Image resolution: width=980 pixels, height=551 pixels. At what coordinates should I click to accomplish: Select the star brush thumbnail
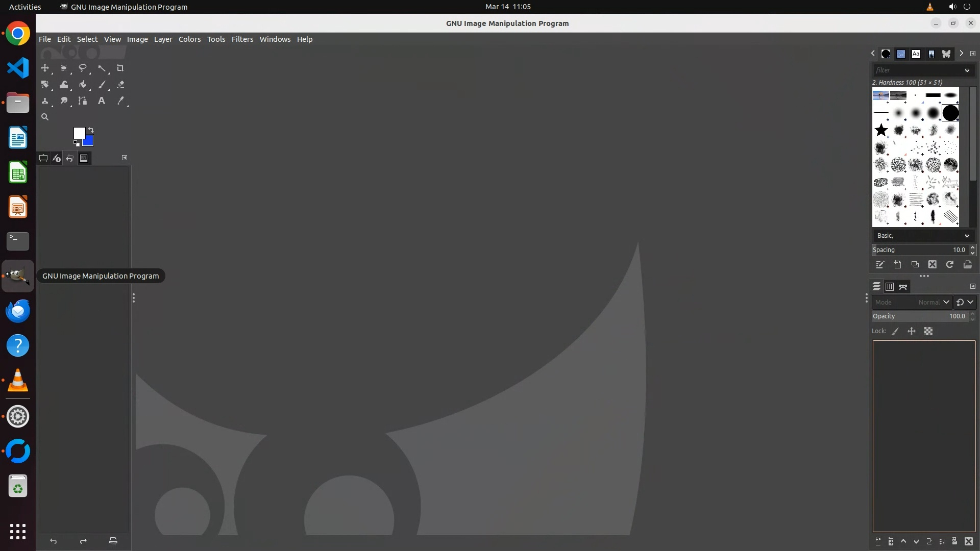point(881,130)
